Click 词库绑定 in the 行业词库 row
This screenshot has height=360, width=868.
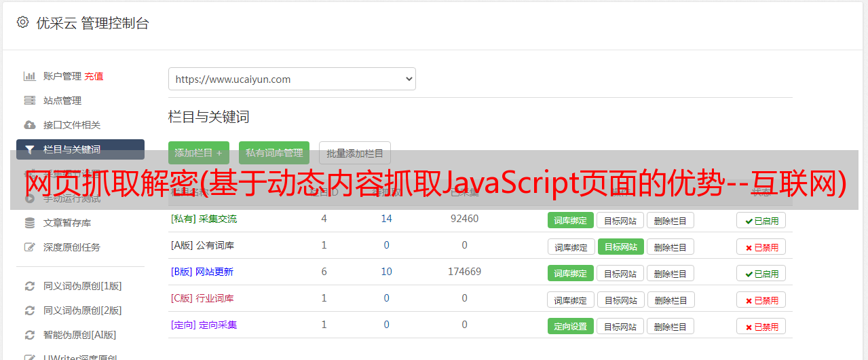[571, 300]
